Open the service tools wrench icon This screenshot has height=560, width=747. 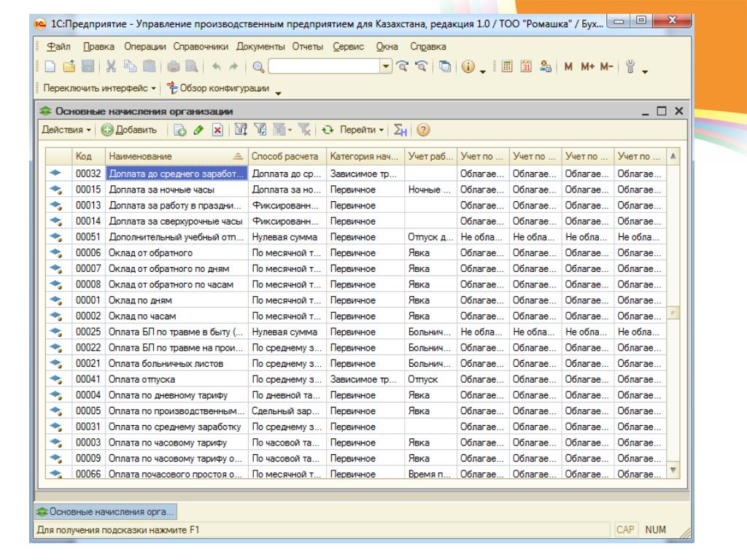tap(631, 66)
